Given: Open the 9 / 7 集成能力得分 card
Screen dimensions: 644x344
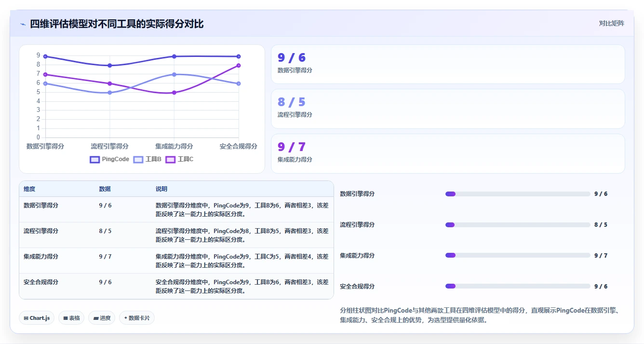Looking at the screenshot, I should [x=448, y=153].
